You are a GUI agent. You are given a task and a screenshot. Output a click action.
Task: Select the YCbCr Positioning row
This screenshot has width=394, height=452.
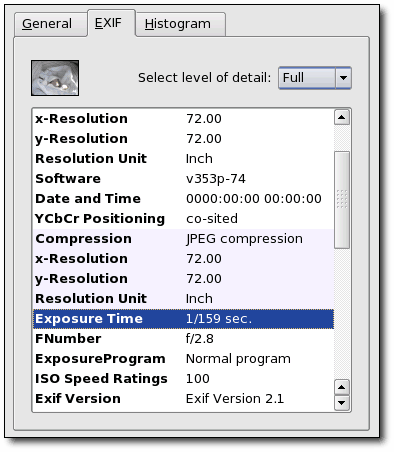pos(183,219)
